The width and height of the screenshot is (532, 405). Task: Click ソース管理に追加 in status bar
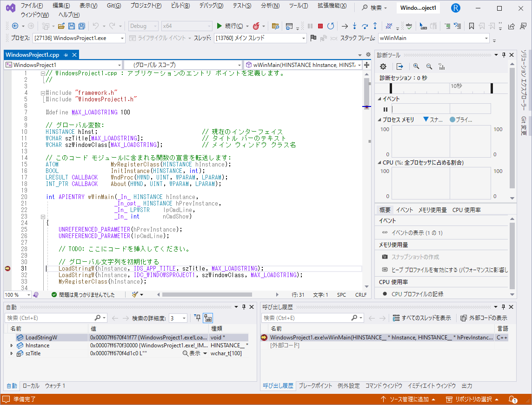tap(408, 399)
